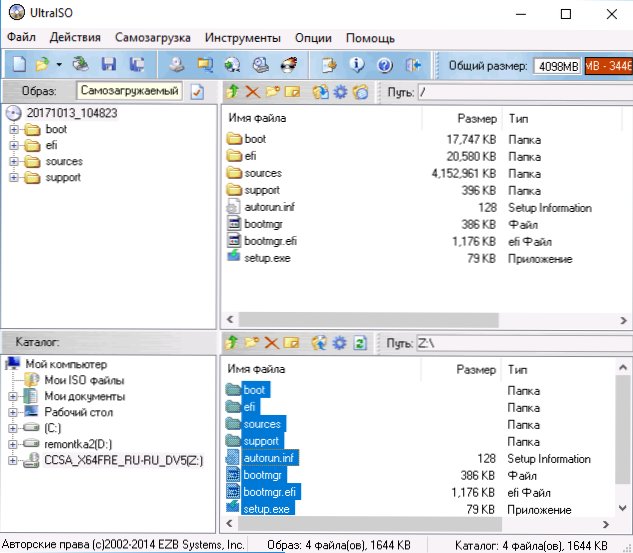Viewport: 633px width, 553px height.
Task: Click New Folder icon in image toolbar
Action: click(x=272, y=92)
